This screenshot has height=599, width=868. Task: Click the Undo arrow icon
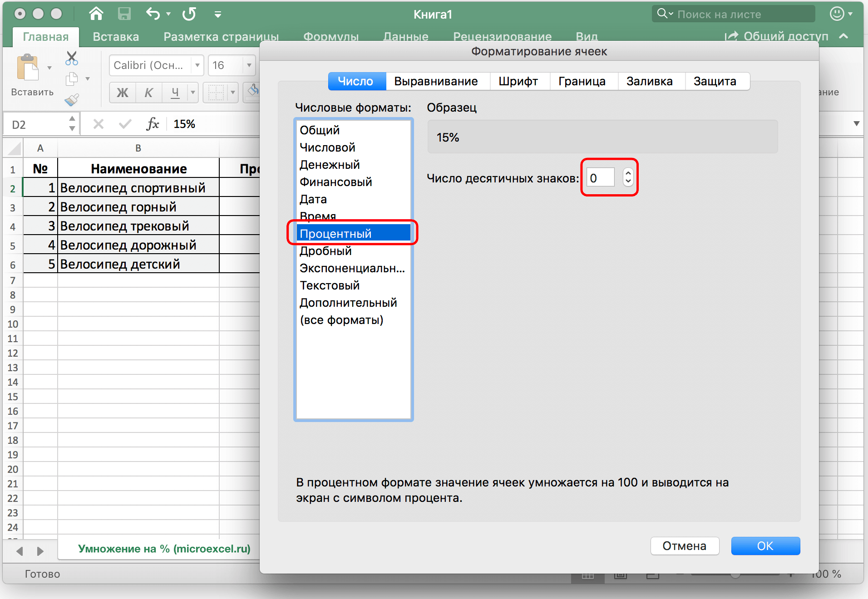[x=153, y=14]
